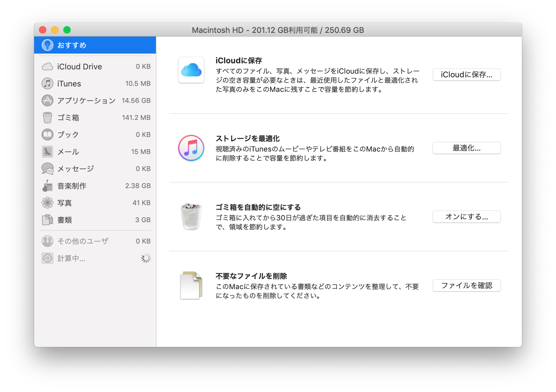The image size is (556, 392).
Task: Click the その他のユーザ label
Action: pos(83,241)
